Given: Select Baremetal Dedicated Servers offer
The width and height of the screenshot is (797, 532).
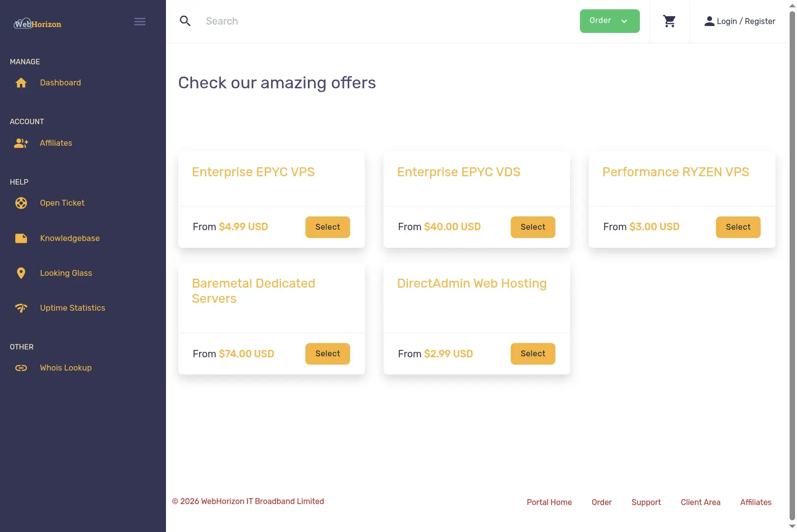Looking at the screenshot, I should click(328, 354).
